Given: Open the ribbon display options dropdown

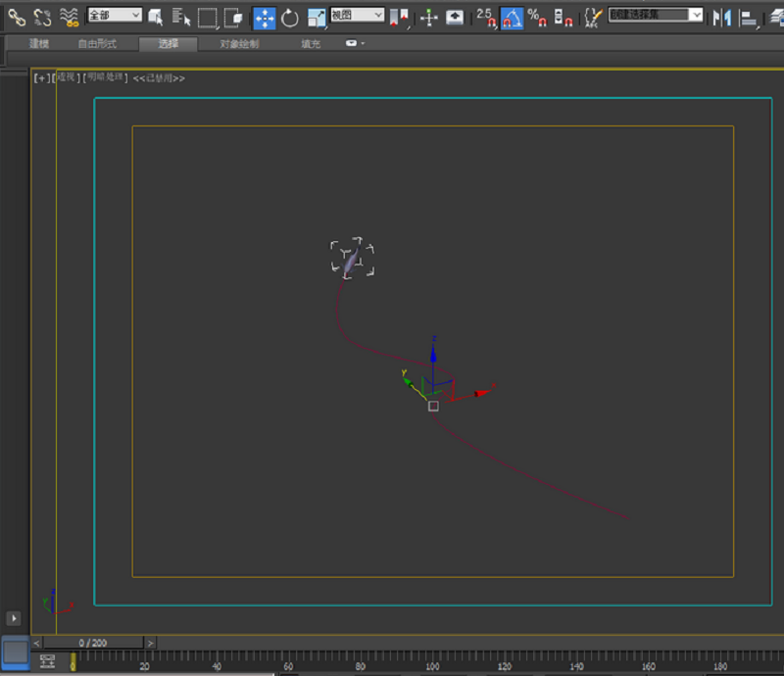Looking at the screenshot, I should coord(355,43).
